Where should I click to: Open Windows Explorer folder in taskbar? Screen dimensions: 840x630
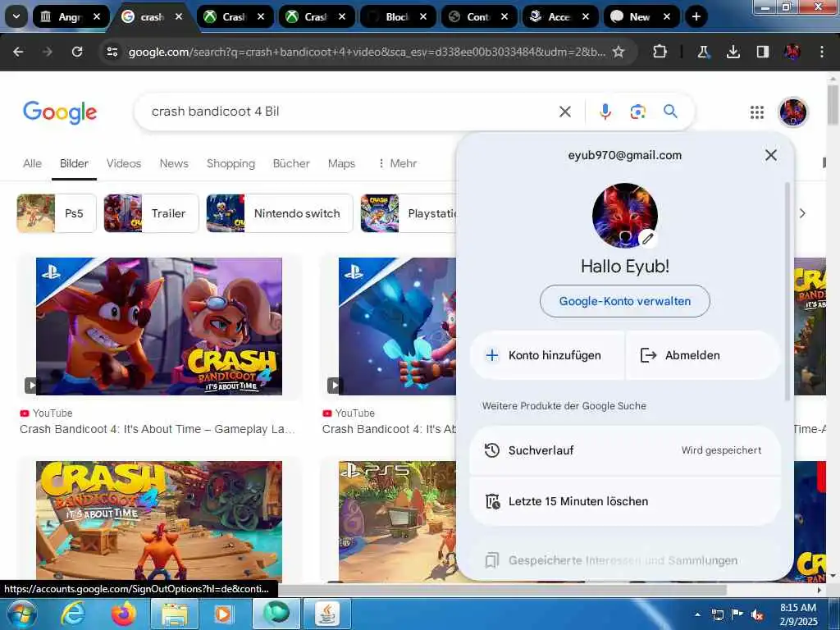(x=175, y=614)
